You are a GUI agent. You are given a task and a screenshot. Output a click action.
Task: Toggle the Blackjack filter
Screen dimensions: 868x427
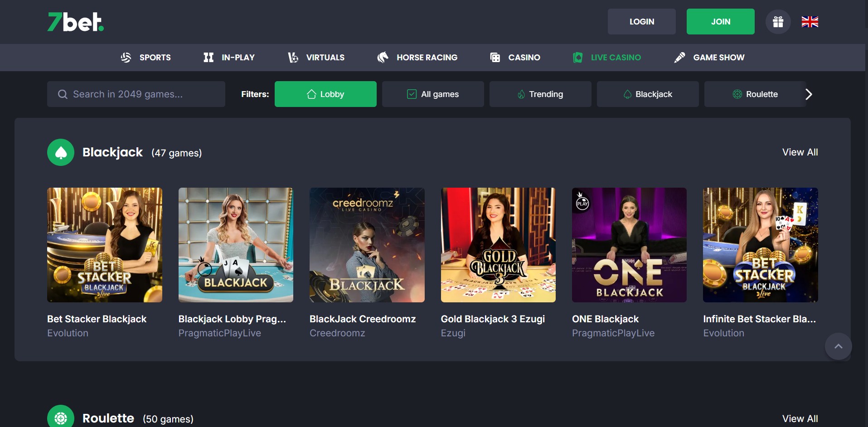648,94
